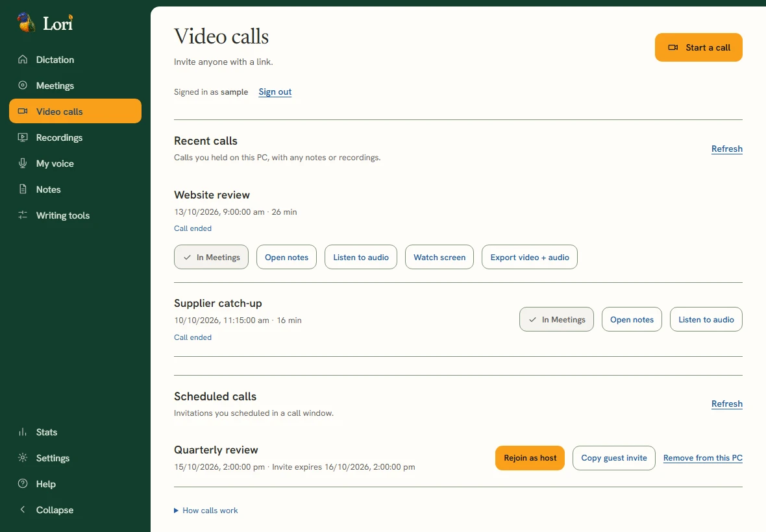Open the Help page
Image resolution: width=766 pixels, height=532 pixels.
[75, 484]
